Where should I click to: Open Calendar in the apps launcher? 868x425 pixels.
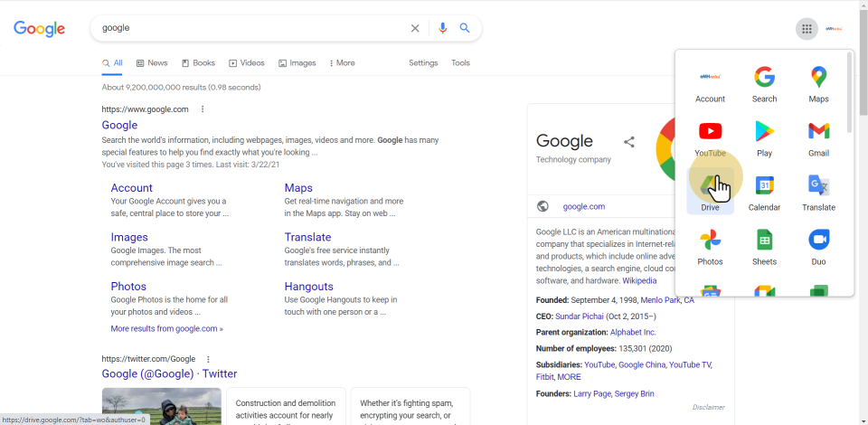tap(764, 194)
